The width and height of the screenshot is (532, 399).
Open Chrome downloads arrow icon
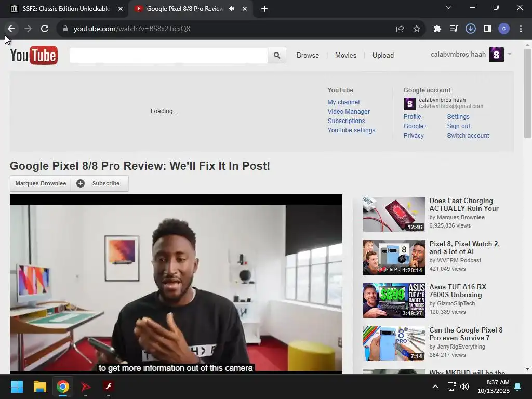click(470, 29)
